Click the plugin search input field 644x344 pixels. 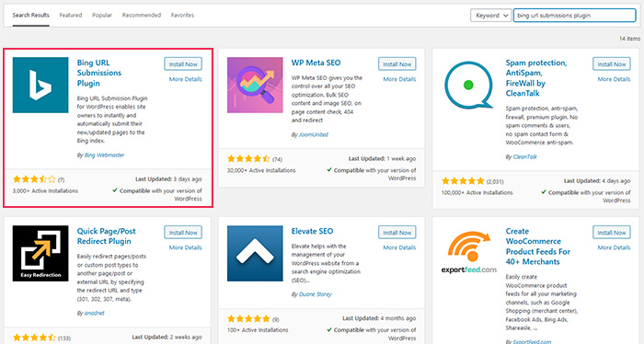point(575,16)
